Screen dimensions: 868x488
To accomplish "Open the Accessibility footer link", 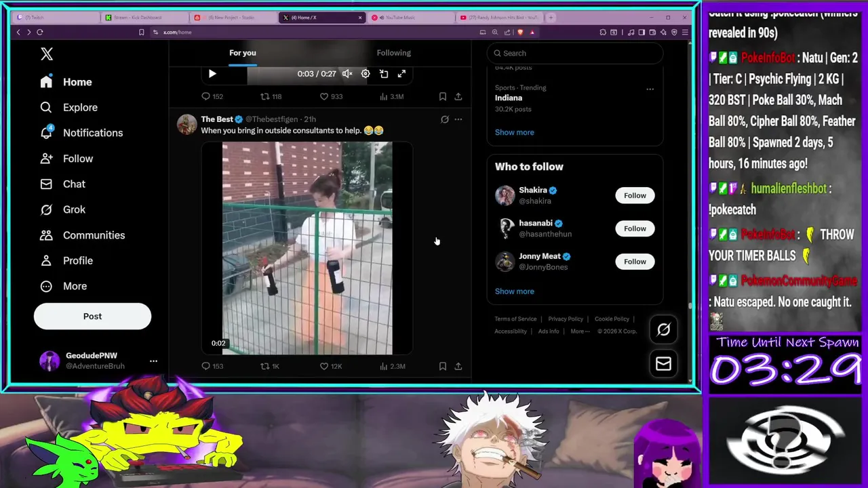I will 511,331.
